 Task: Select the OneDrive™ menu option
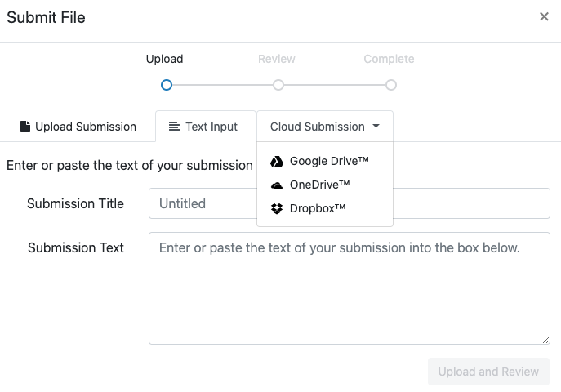click(x=319, y=185)
